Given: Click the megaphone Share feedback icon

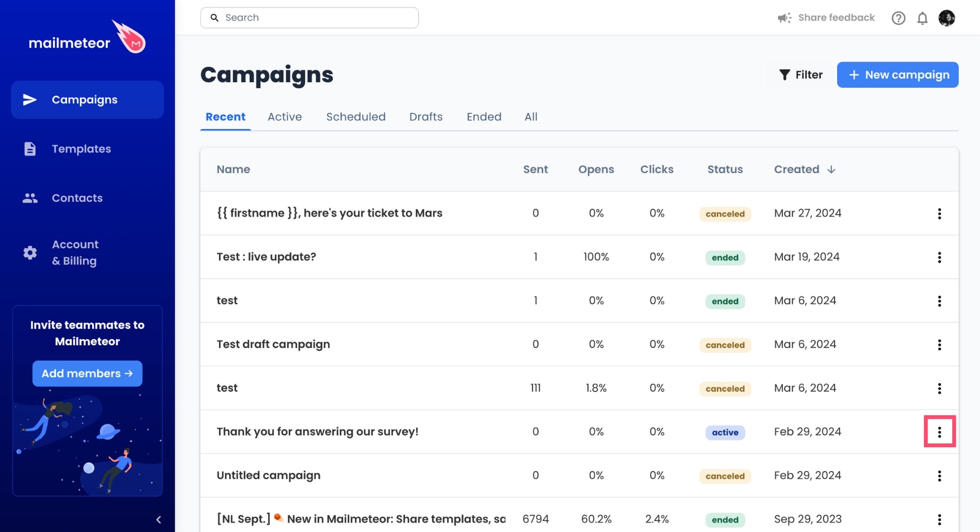Looking at the screenshot, I should click(784, 18).
